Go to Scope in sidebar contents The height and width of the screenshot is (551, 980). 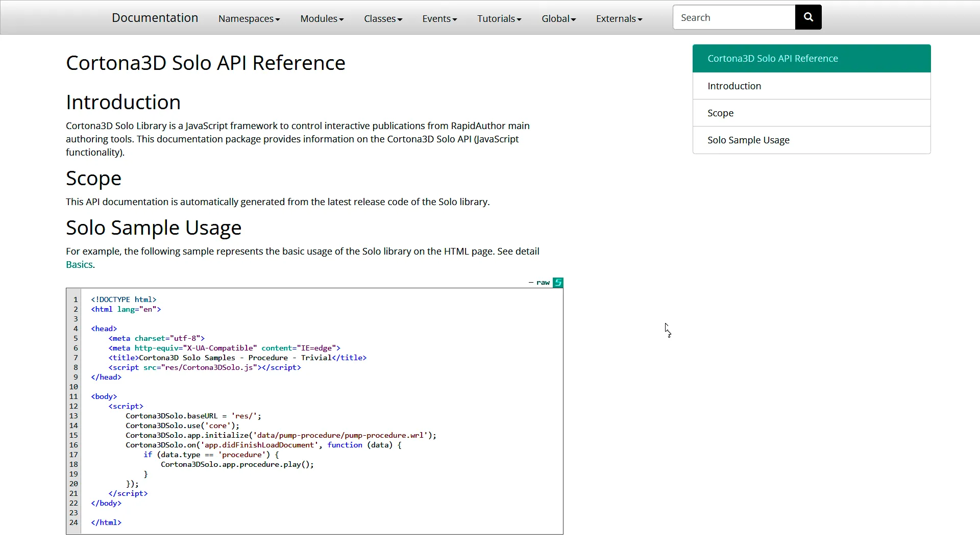pos(720,113)
